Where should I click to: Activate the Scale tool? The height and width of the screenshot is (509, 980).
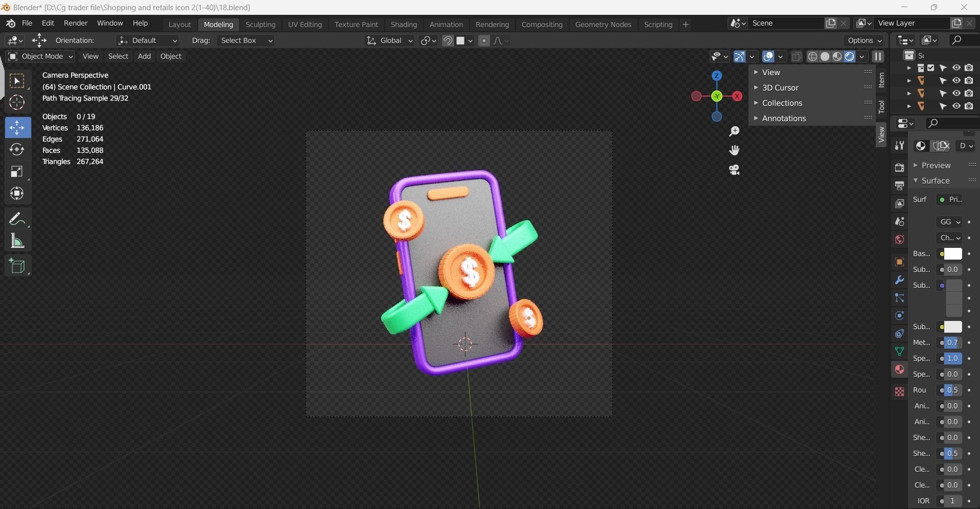point(17,171)
